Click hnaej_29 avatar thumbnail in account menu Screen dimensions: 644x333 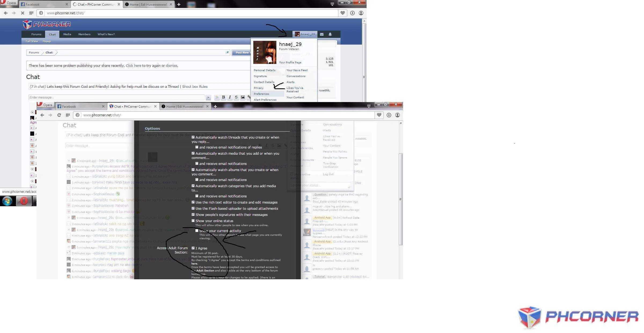tap(265, 52)
